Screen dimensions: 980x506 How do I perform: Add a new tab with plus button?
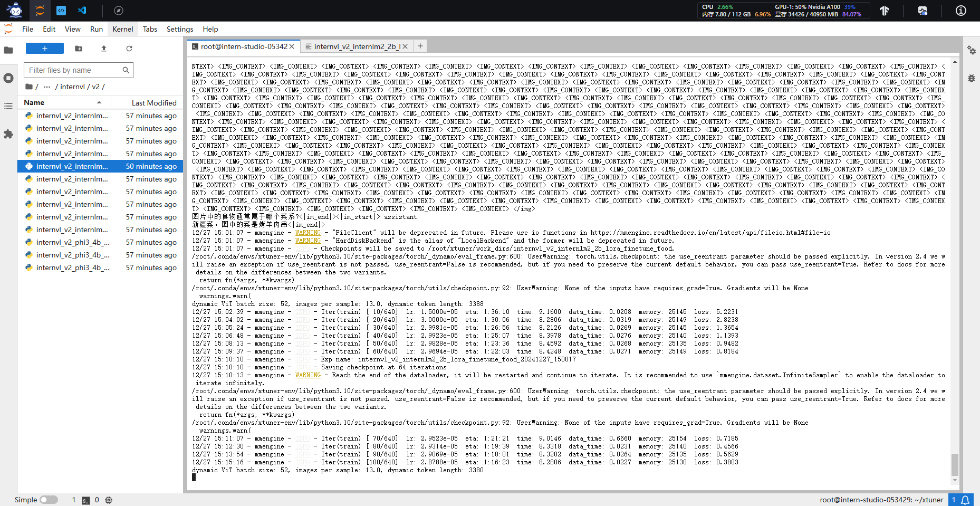tap(420, 46)
